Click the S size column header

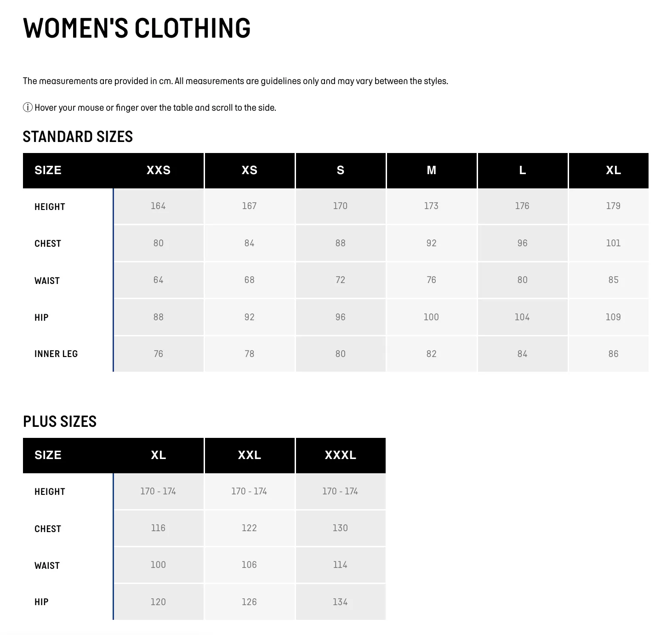click(341, 170)
